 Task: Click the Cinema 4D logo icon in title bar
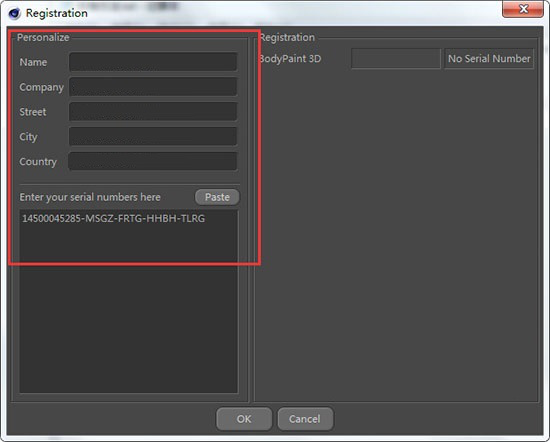[x=14, y=13]
